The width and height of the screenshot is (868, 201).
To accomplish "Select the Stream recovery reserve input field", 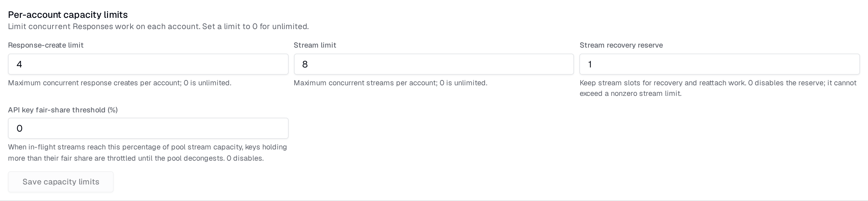I will click(x=719, y=64).
